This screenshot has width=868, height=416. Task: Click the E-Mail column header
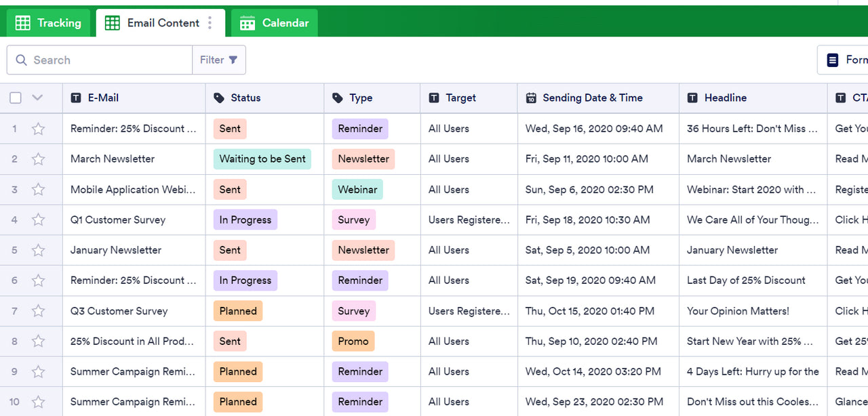[134, 98]
